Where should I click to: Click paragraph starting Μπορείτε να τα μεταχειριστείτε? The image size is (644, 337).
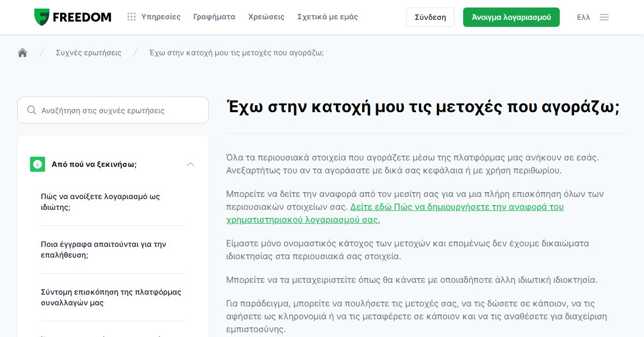point(412,280)
